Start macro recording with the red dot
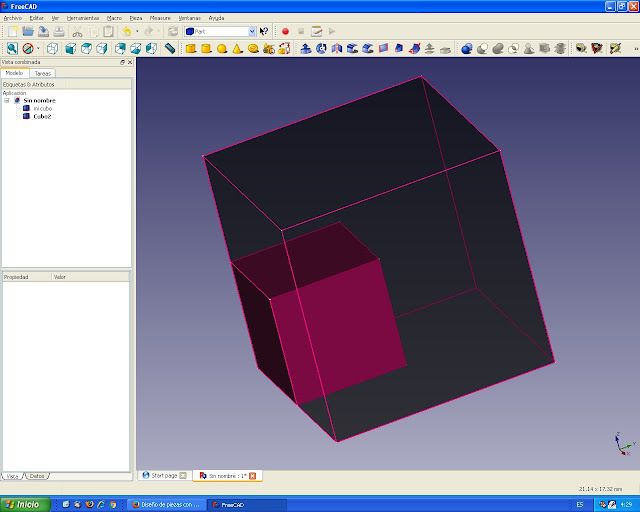Screen dimensions: 640x512 (285, 31)
